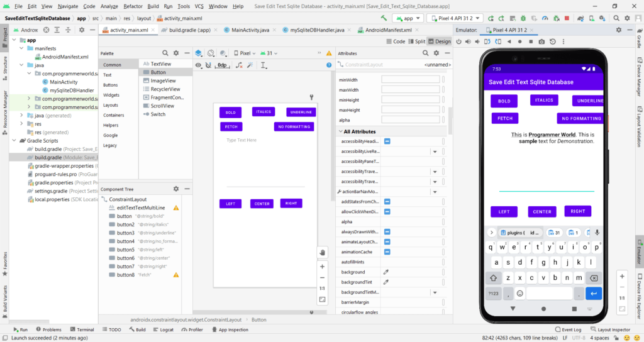Click the background attribute eyedropper icon
Image resolution: width=644 pixels, height=342 pixels.
pos(386,272)
